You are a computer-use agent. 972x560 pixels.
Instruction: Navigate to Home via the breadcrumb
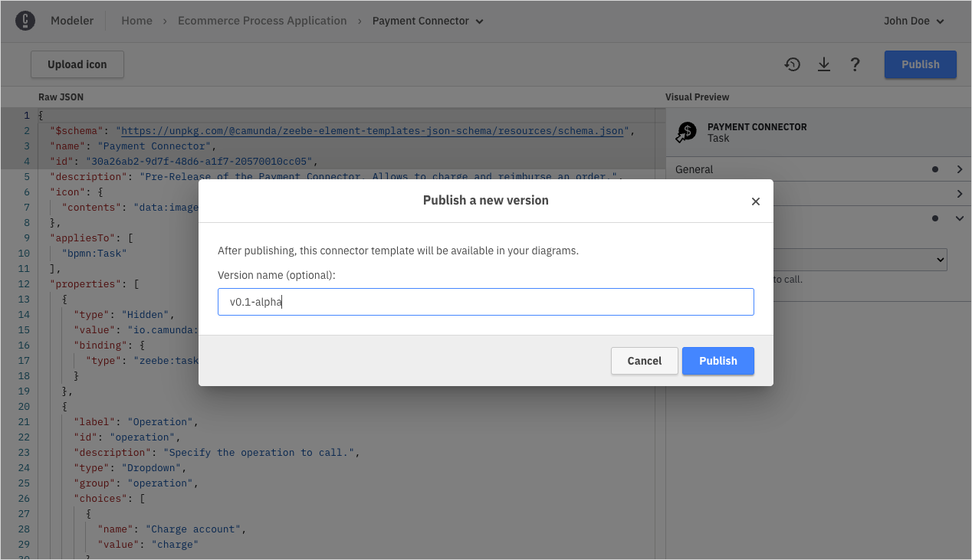click(x=136, y=21)
